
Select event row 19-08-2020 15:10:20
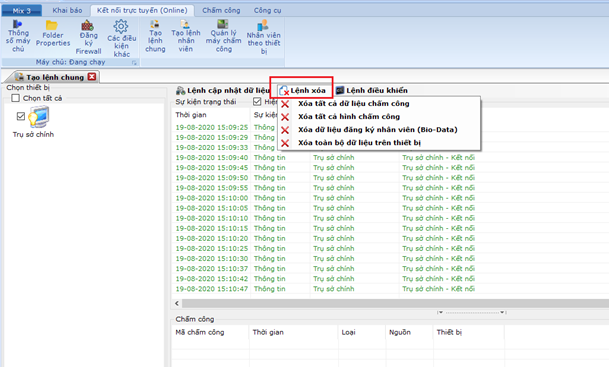click(390, 238)
